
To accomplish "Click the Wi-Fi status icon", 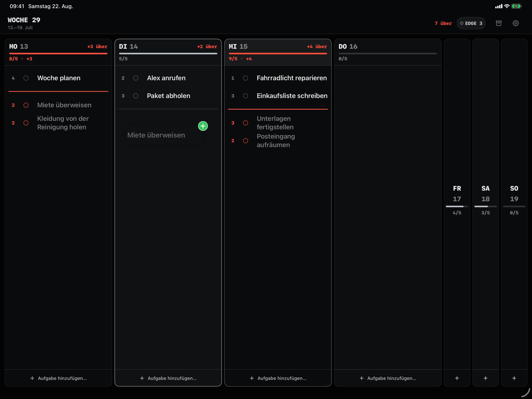I will click(x=507, y=6).
